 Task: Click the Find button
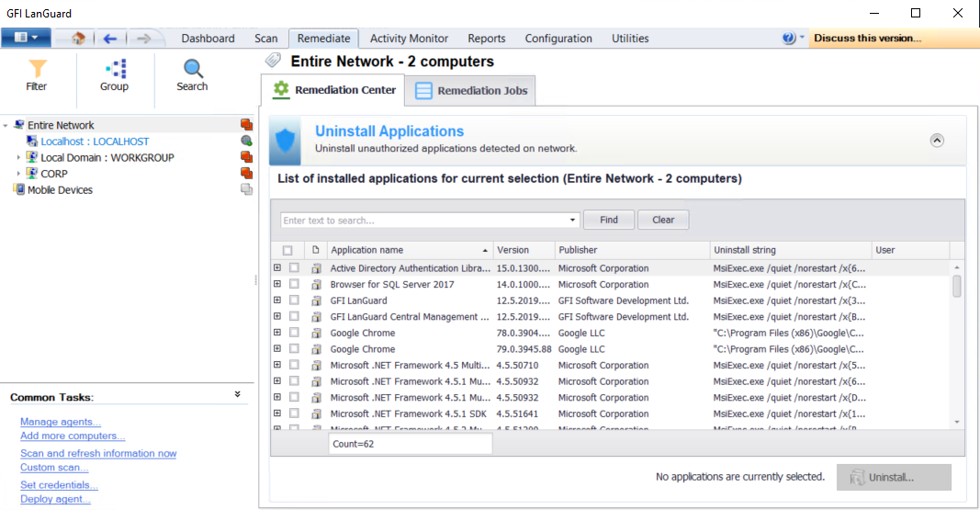[609, 220]
